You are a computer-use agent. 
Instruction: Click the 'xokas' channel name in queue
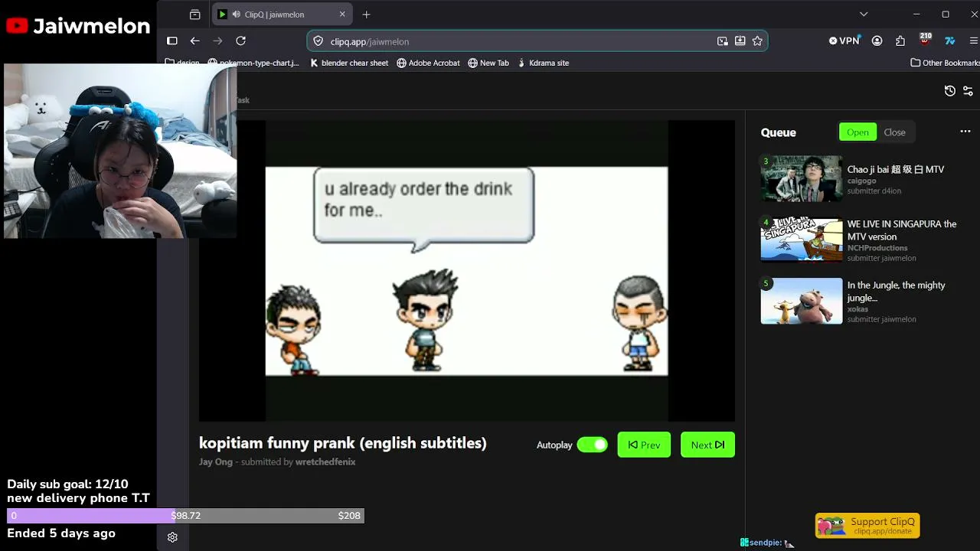857,309
